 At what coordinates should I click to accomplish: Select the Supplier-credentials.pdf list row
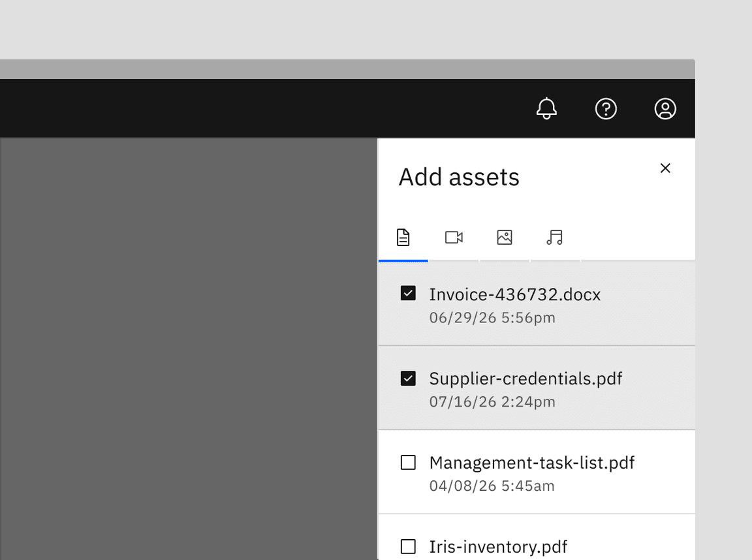click(535, 388)
